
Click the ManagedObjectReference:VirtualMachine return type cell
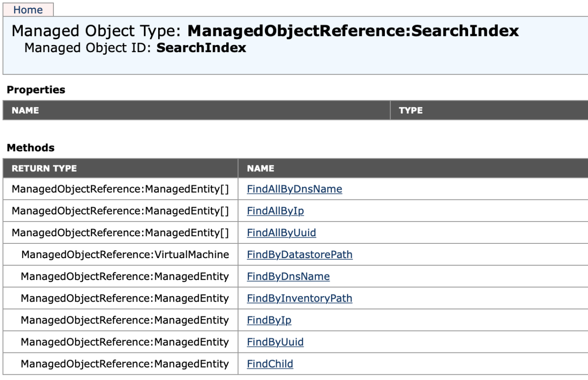pos(125,255)
